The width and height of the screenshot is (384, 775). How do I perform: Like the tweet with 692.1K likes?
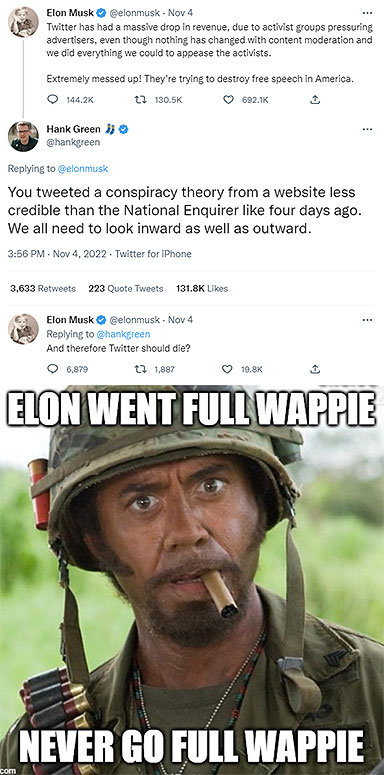tap(228, 100)
